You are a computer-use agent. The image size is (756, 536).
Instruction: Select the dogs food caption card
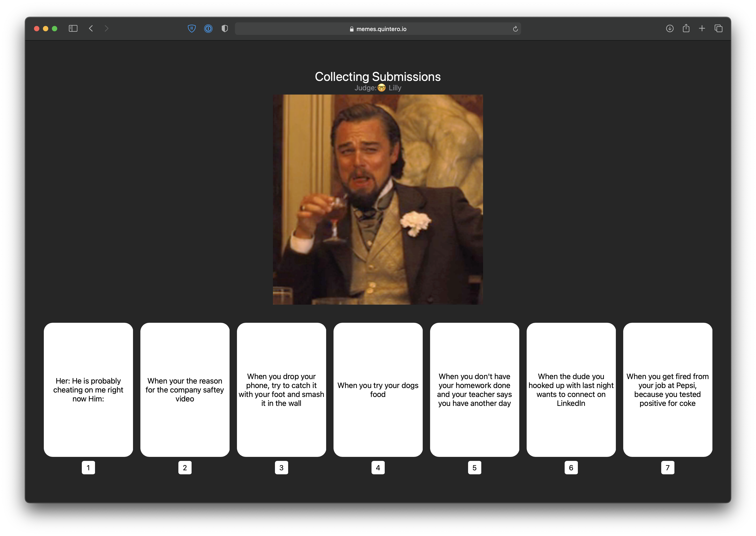point(378,389)
